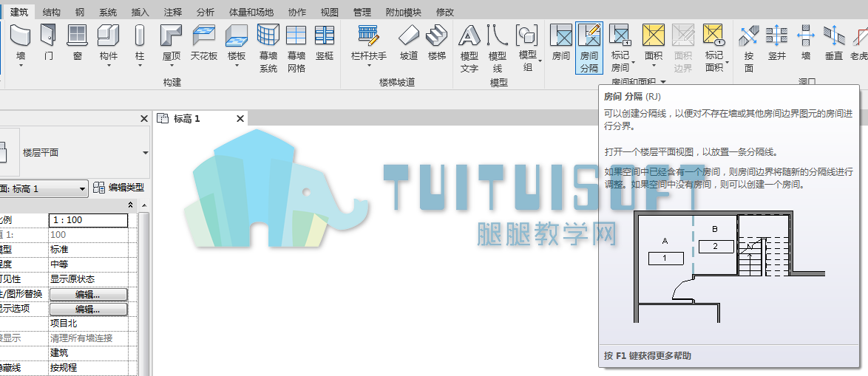The width and height of the screenshot is (868, 376).
Task: Open the 修改 ribbon tab
Action: click(x=445, y=12)
